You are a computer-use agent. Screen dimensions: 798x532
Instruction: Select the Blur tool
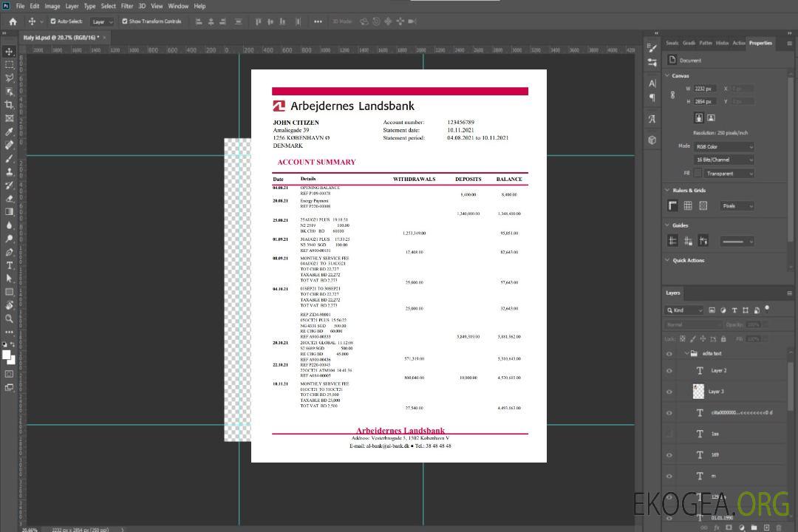point(9,225)
